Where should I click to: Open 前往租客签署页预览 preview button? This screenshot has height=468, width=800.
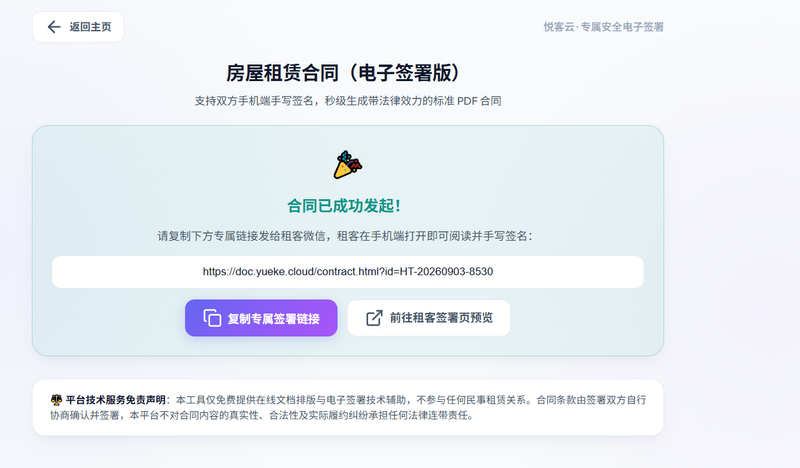[x=429, y=318]
